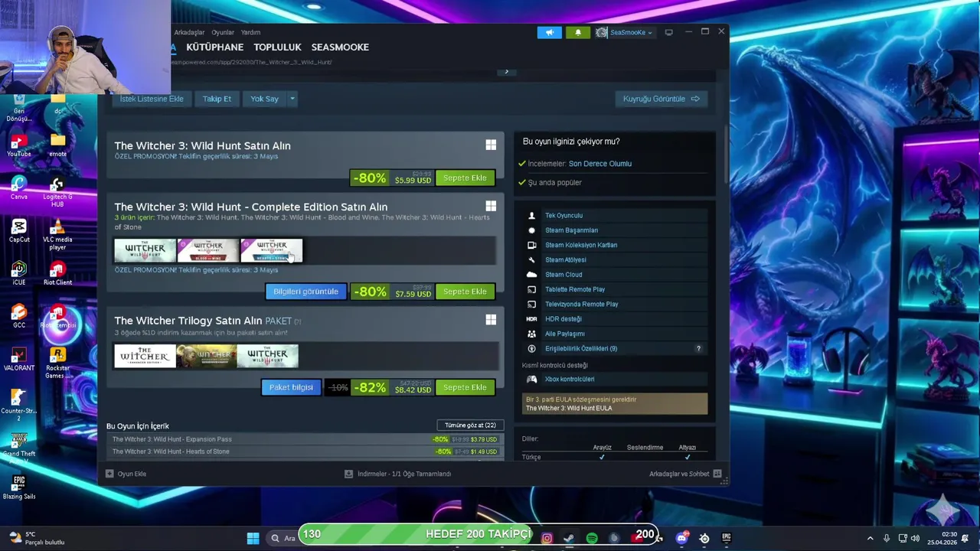Click the HDR desteği icon
This screenshot has height=551, width=980.
[x=531, y=319]
